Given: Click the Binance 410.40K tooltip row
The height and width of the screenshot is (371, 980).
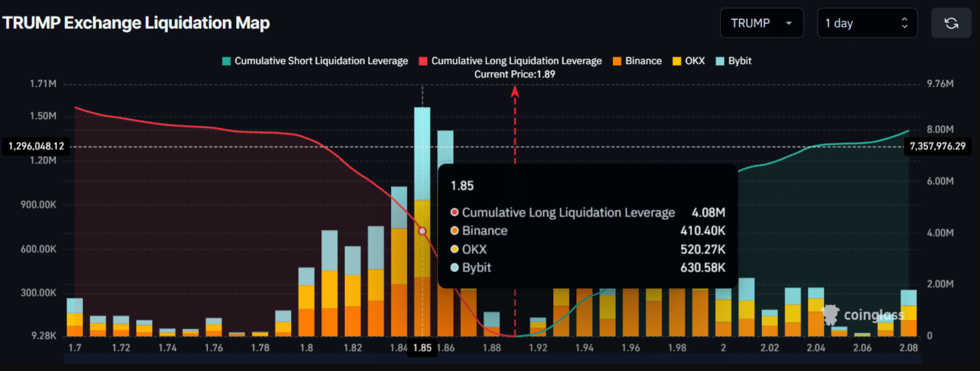Looking at the screenshot, I should click(588, 231).
